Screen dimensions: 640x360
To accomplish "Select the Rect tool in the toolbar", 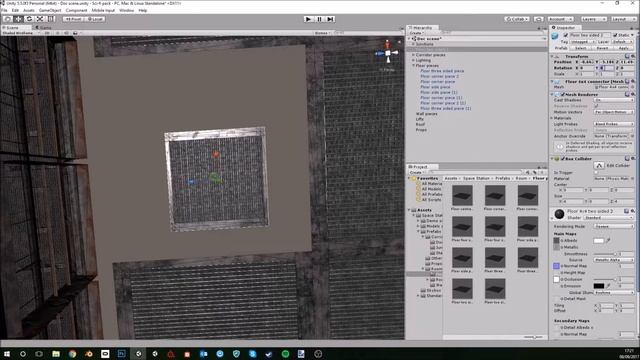I will coord(50,19).
